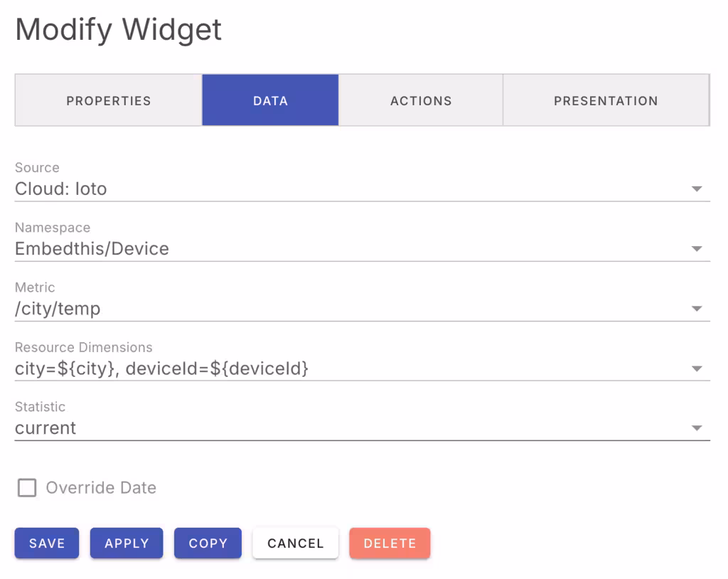Delete the widget
This screenshot has width=728, height=579.
coord(390,543)
